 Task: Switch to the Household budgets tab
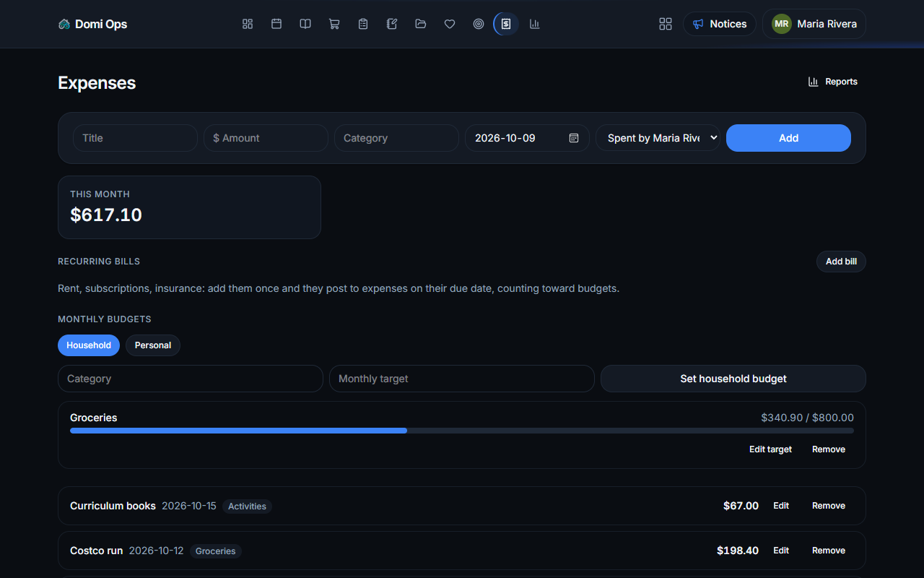point(89,345)
